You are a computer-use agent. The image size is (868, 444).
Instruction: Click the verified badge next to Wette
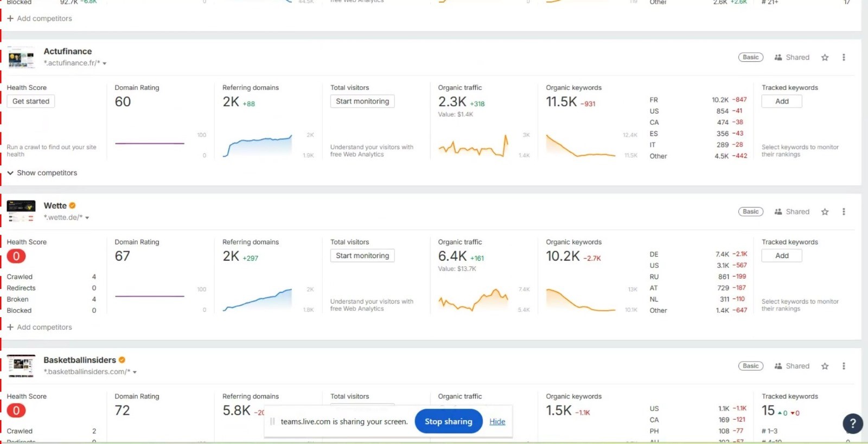[72, 205]
